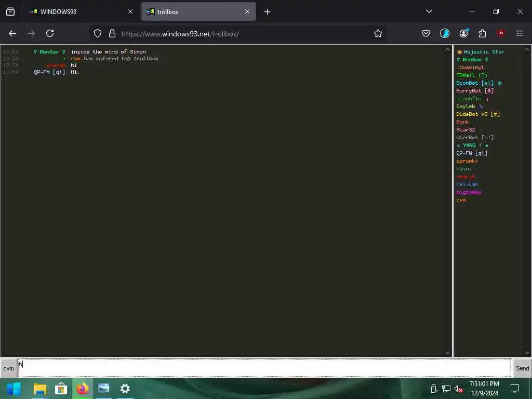Open Settings gear from taskbar

(125, 389)
